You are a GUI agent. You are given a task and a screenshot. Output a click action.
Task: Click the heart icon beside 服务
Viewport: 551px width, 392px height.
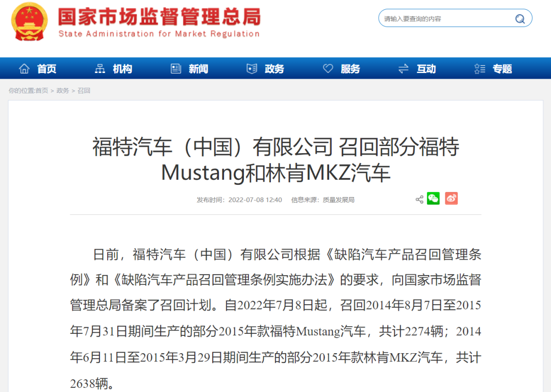tap(328, 69)
